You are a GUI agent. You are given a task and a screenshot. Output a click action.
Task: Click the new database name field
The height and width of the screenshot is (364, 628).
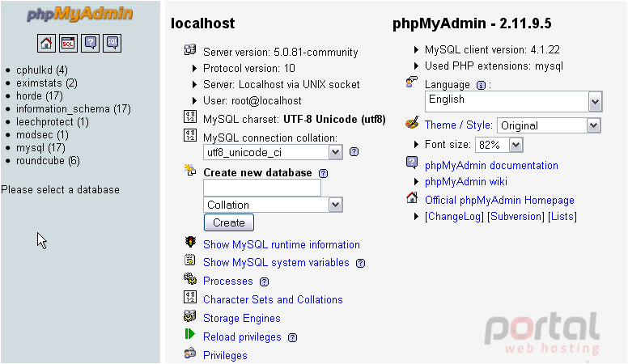pos(262,188)
